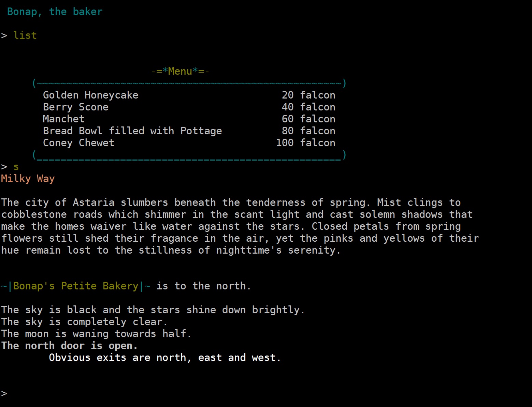Click the 20 falcon price
532x407 pixels.
308,95
